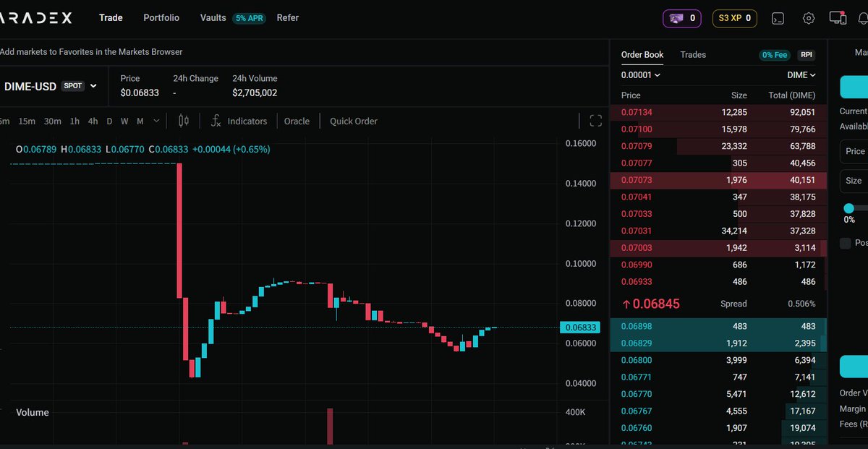Click the RPI badge
The height and width of the screenshot is (449, 868).
[x=806, y=55]
